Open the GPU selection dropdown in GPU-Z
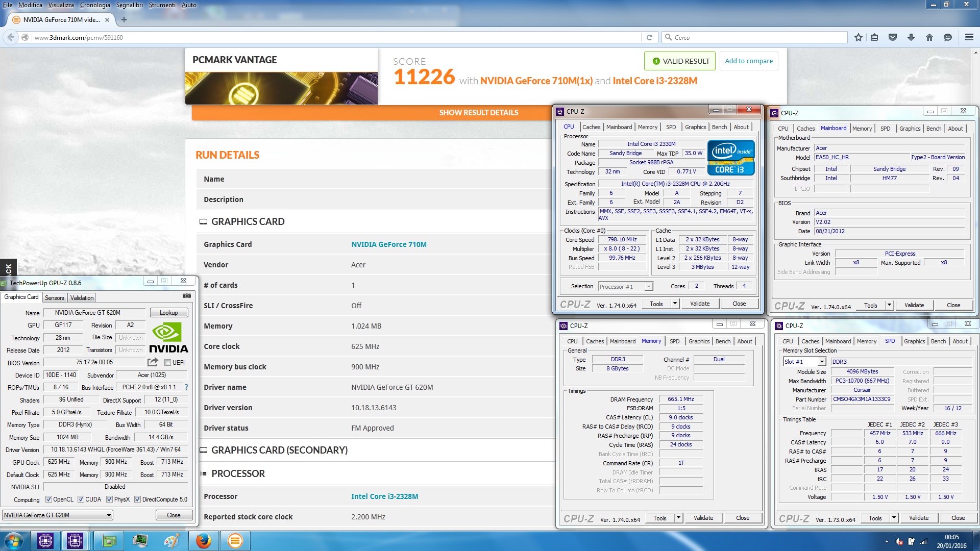The height and width of the screenshot is (551, 980). tap(58, 515)
